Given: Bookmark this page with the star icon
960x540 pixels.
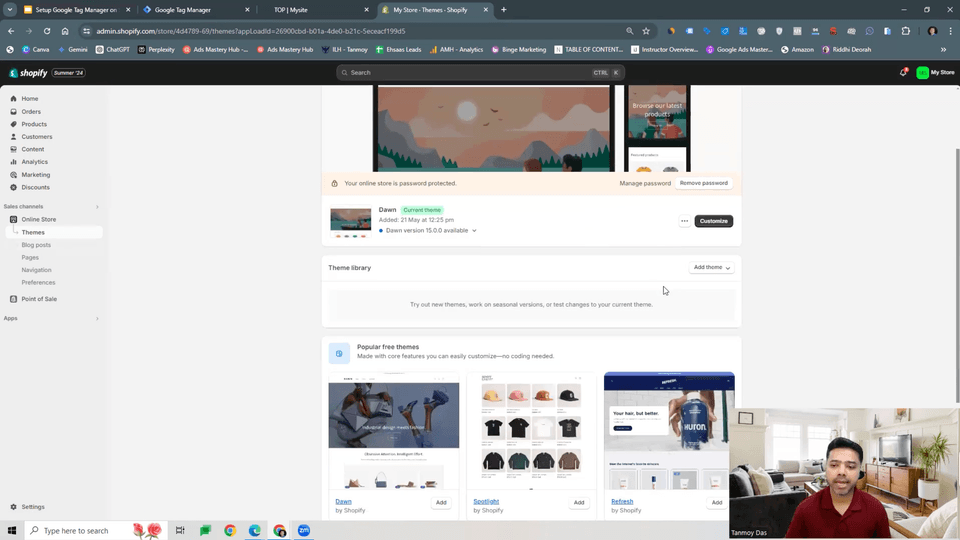Looking at the screenshot, I should tap(646, 31).
